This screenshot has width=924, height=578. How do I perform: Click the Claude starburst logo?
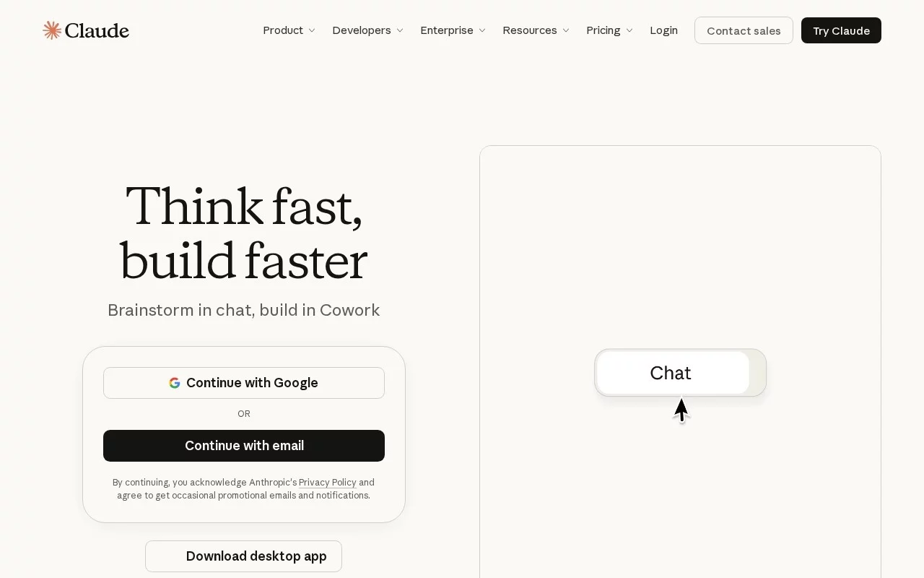pyautogui.click(x=52, y=30)
